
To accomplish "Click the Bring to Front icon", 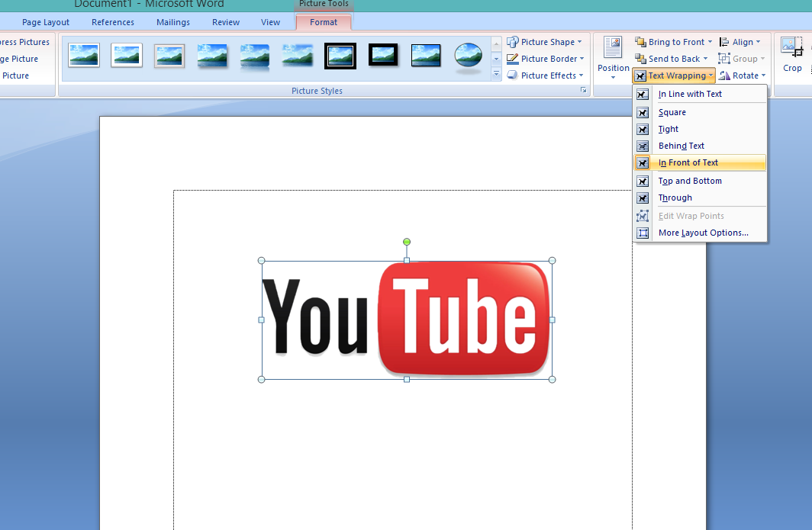I will (x=640, y=42).
